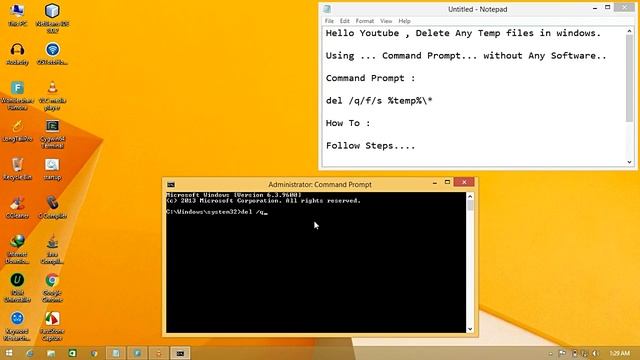This screenshot has height=360, width=640.
Task: Open the C Compiler desktop icon
Action: click(52, 207)
